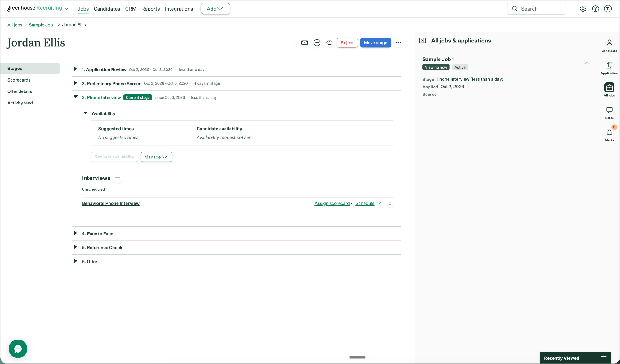Open the Schedule options chevron
Image resolution: width=620 pixels, height=364 pixels.
379,203
